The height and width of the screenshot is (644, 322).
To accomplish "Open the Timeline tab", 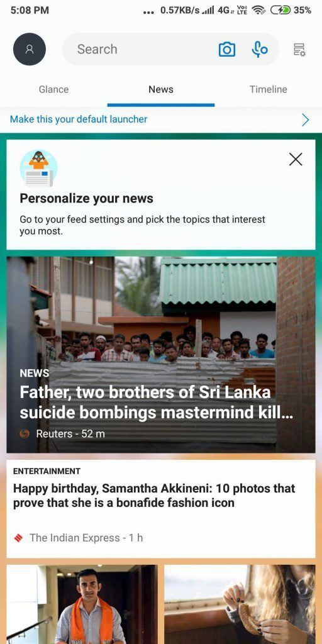I will click(268, 89).
